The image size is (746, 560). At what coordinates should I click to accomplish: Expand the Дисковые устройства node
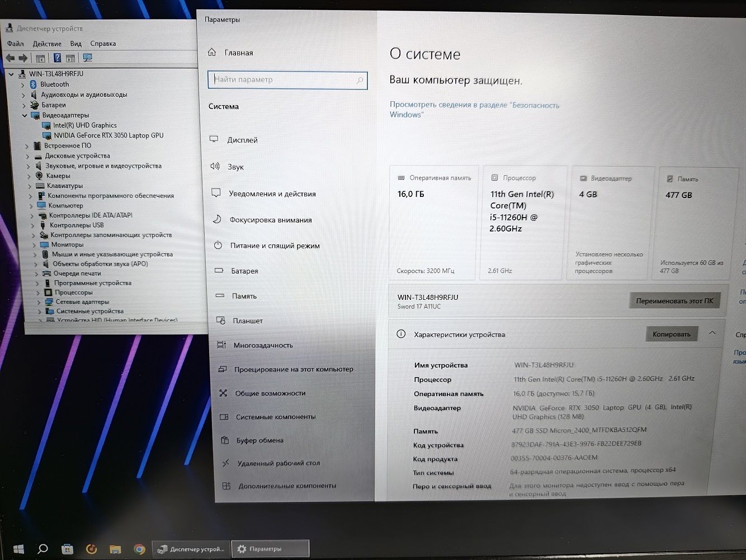[27, 156]
